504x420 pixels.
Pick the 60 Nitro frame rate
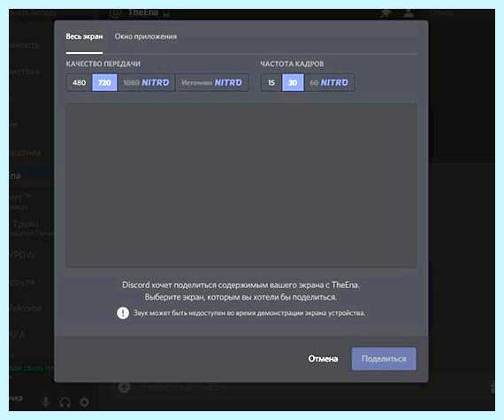(x=329, y=82)
